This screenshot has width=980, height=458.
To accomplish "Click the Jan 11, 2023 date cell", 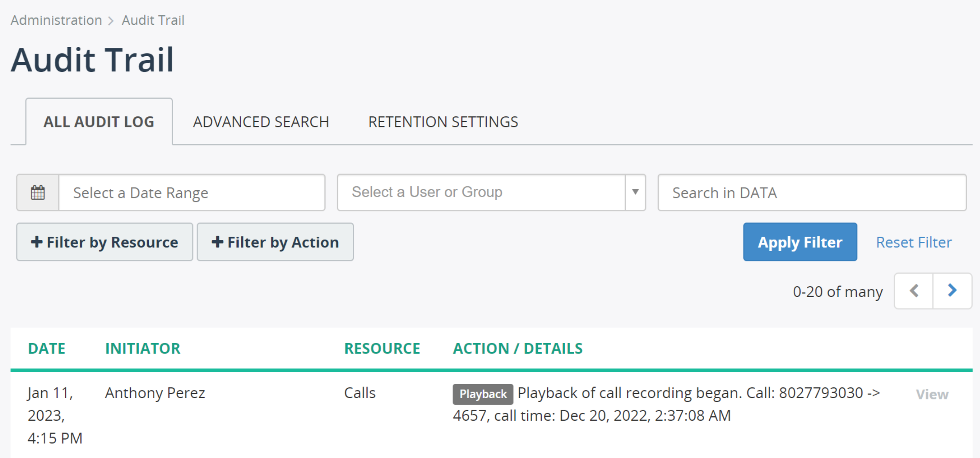I will pos(55,415).
